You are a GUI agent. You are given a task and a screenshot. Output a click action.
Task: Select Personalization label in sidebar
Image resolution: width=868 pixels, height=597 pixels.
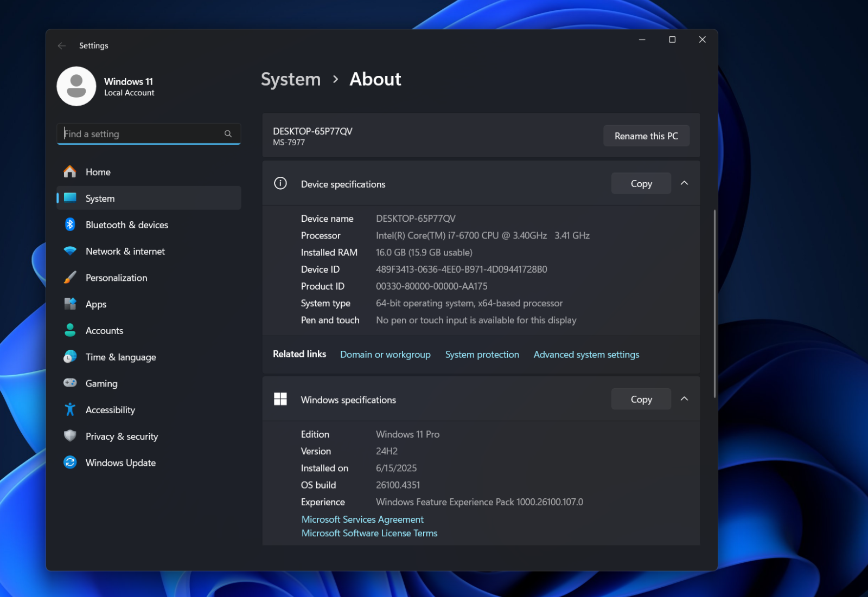[x=117, y=278]
